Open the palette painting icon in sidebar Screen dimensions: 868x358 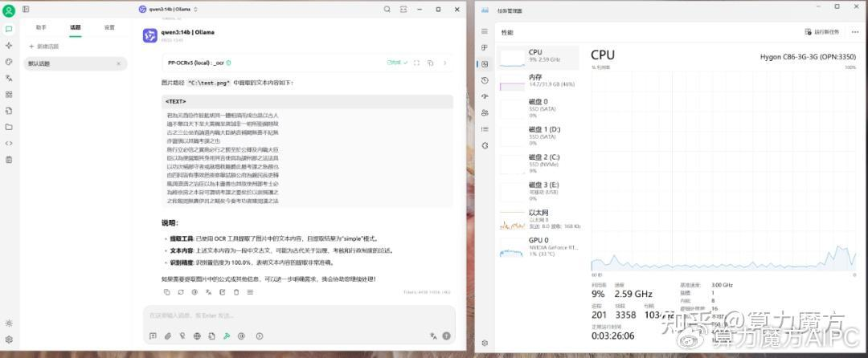[x=9, y=62]
